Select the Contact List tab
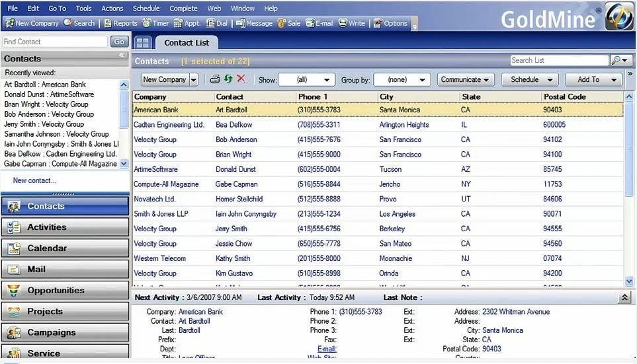 click(x=186, y=43)
